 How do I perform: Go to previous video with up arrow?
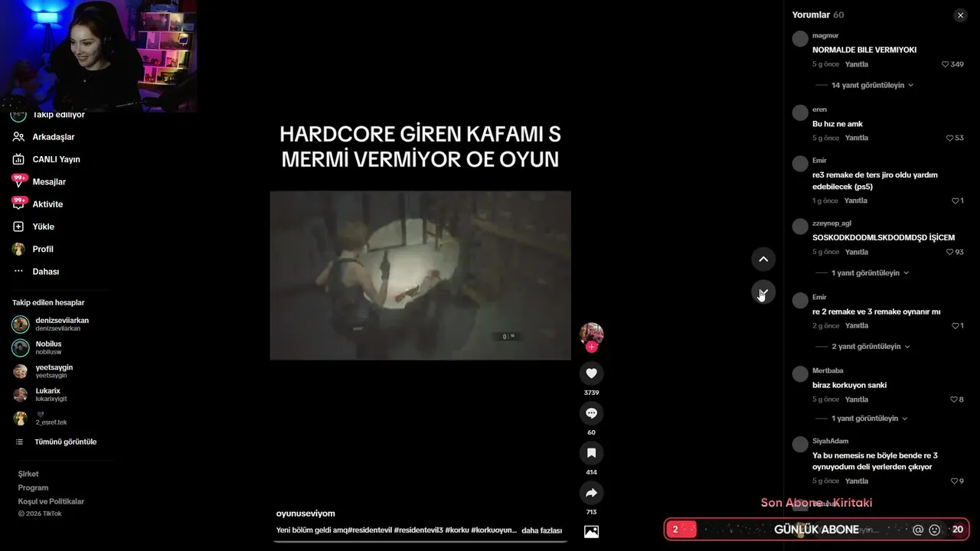[x=763, y=259]
